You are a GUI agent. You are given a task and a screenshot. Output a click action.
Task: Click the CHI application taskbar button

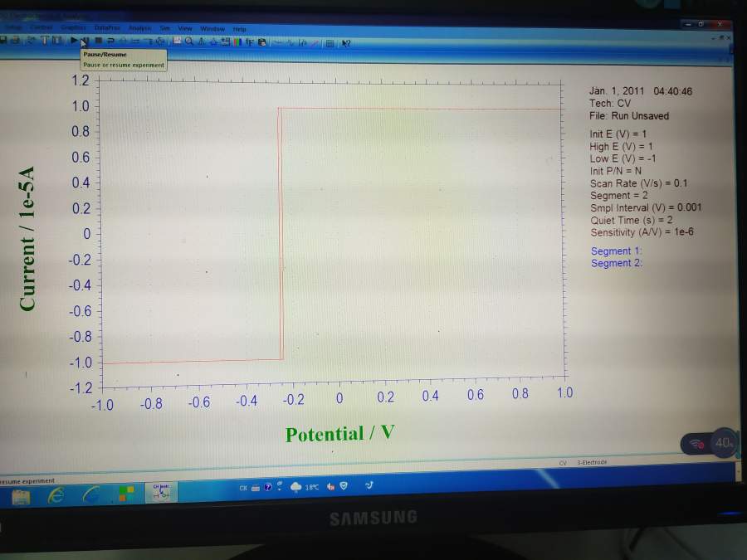click(161, 491)
